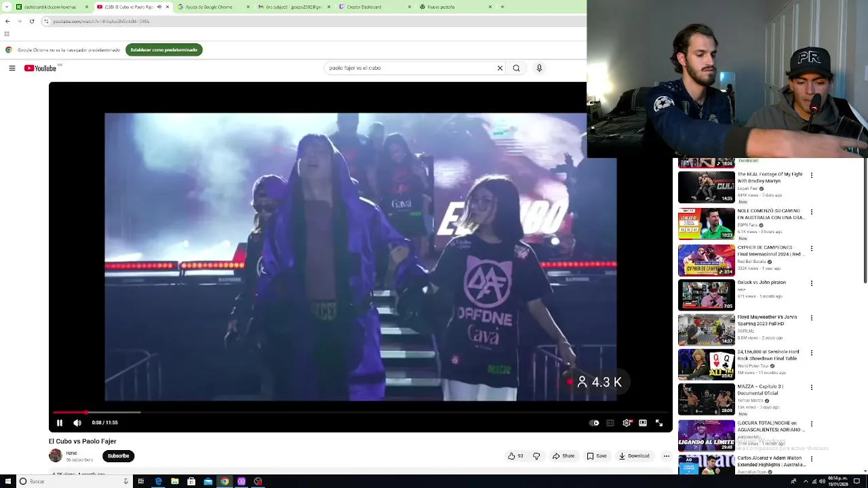Download the video
Screen dimensions: 868x488
pyautogui.click(x=634, y=456)
